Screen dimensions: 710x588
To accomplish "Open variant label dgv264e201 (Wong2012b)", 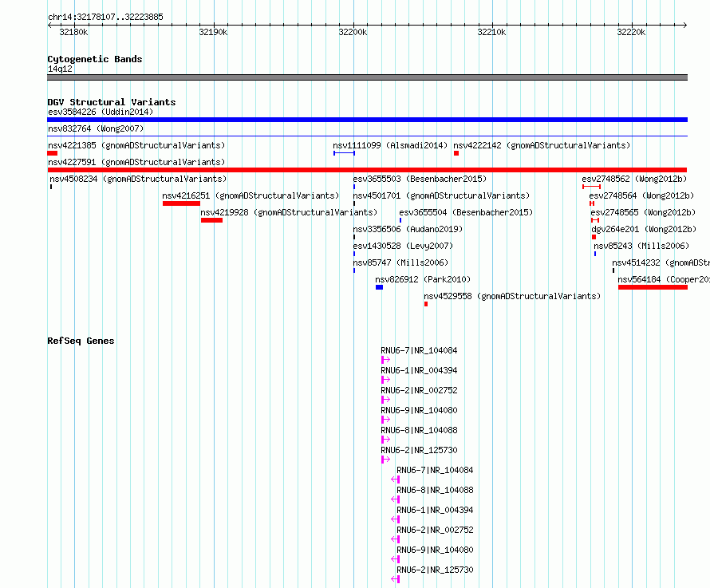I will click(x=644, y=229).
